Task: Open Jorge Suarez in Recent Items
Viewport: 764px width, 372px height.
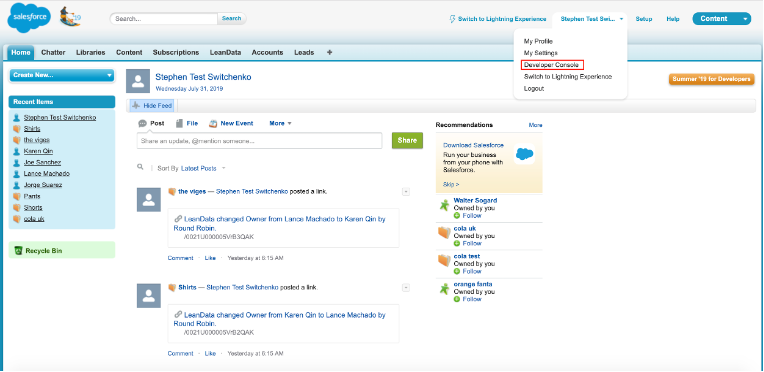Action: [43, 185]
